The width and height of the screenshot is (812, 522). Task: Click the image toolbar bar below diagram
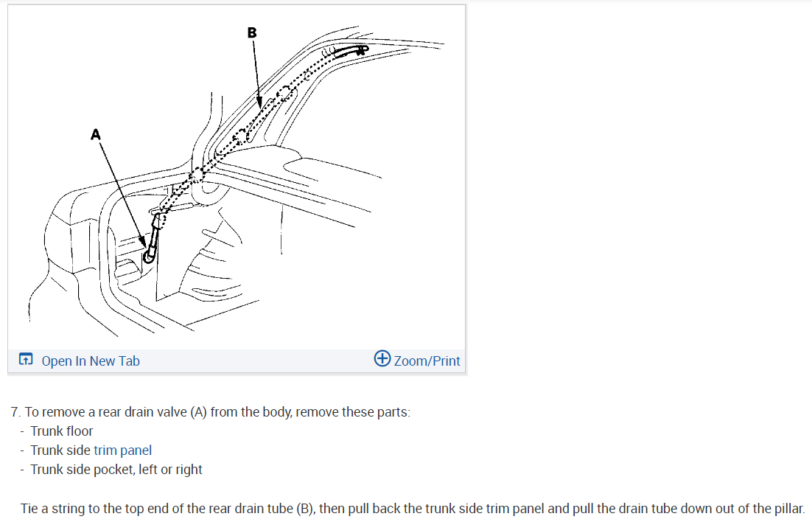point(237,361)
